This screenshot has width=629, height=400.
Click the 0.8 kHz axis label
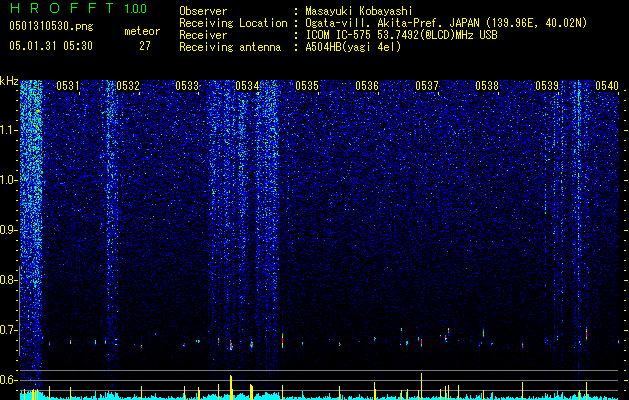(x=8, y=280)
